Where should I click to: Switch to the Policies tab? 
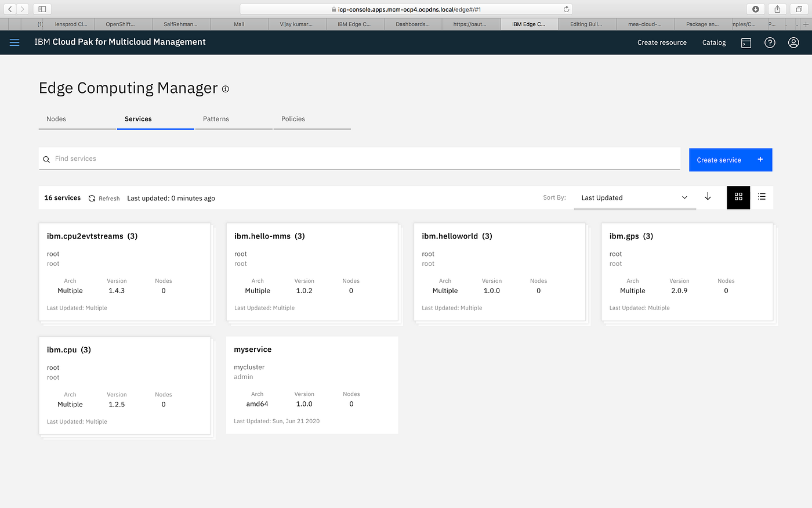293,118
